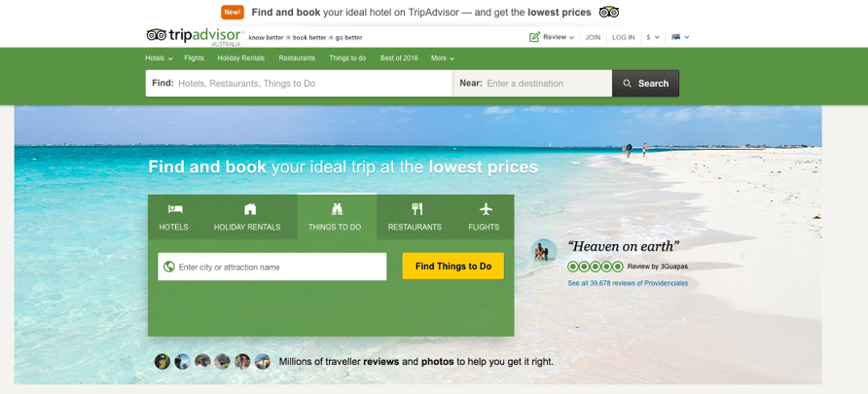Select the Hotels bed icon tab

tap(175, 209)
